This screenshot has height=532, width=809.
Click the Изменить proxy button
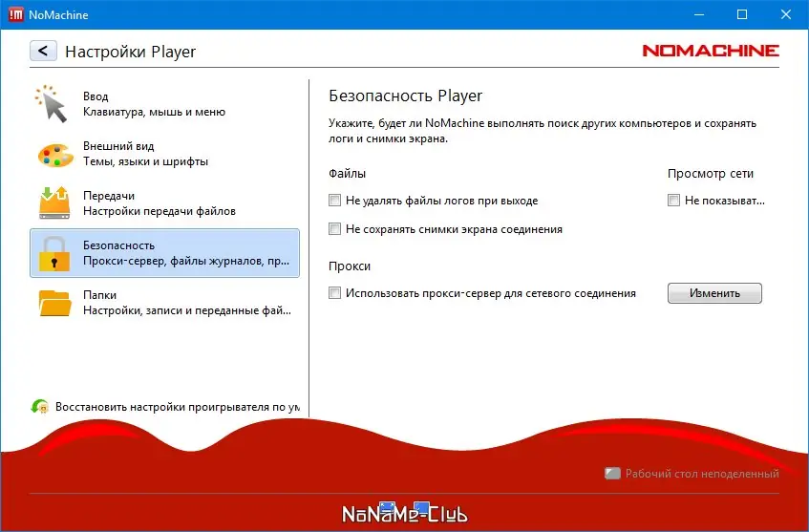tap(714, 293)
